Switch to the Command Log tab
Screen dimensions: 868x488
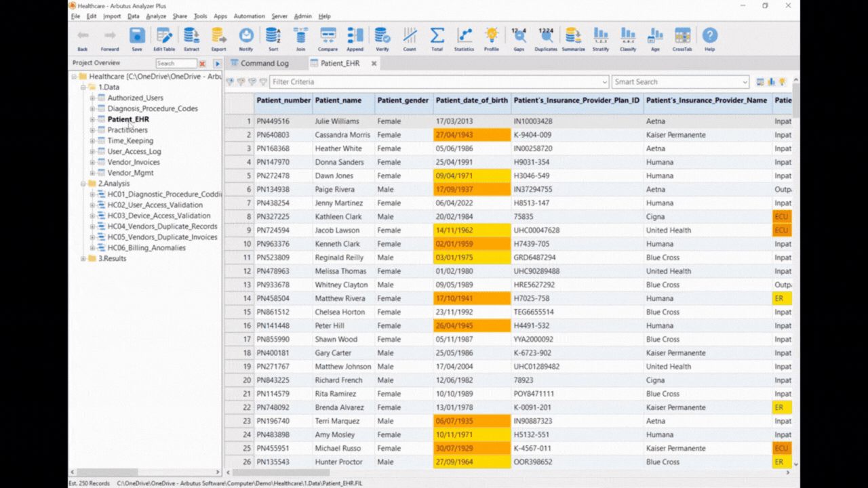264,63
